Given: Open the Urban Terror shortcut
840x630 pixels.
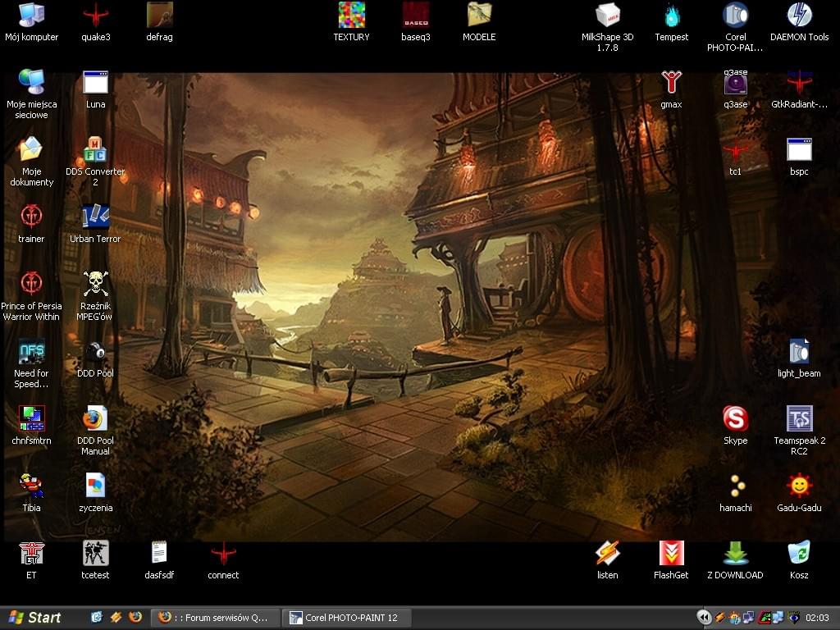Looking at the screenshot, I should click(x=95, y=217).
